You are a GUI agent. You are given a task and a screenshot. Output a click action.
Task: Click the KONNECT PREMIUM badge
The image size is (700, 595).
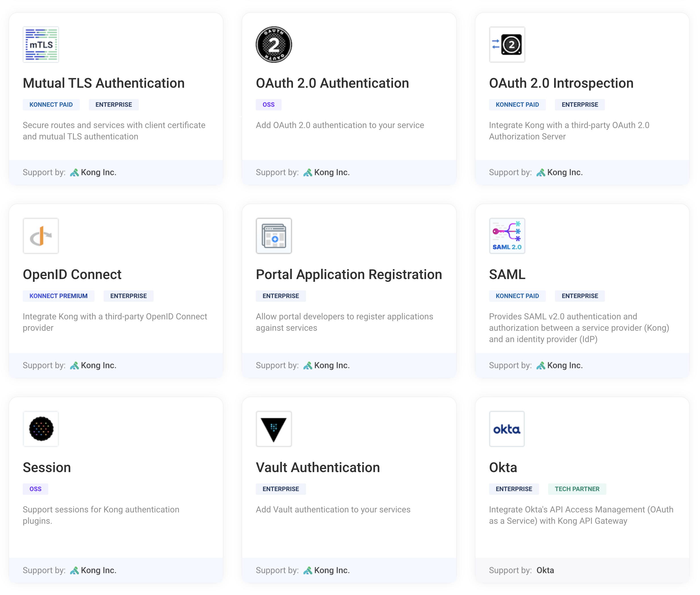(x=58, y=296)
